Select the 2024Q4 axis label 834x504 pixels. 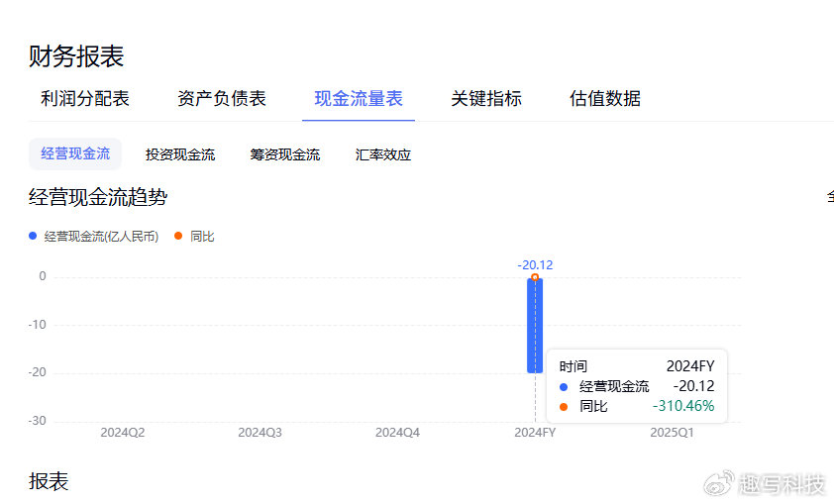[x=397, y=433]
